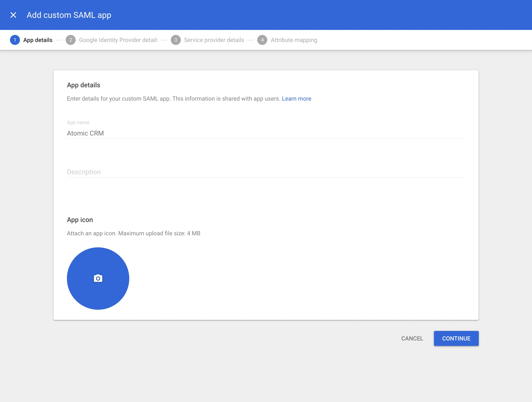Click step 4 number circle

pos(262,40)
